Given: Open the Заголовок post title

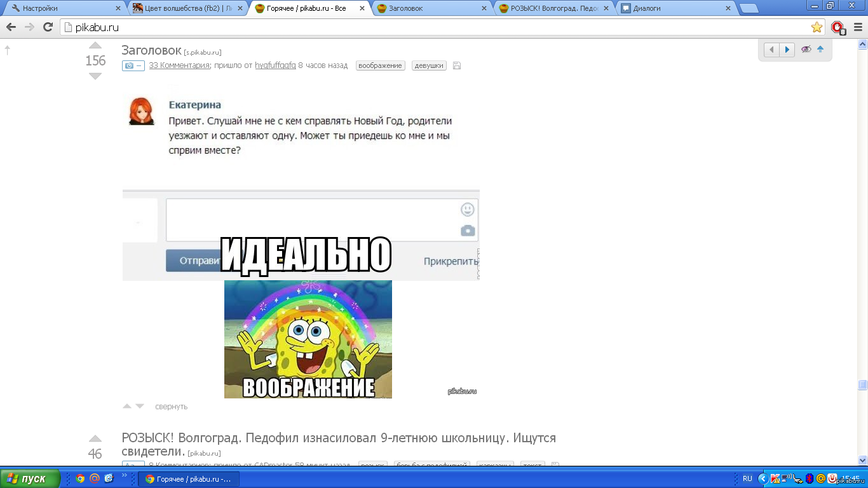Looking at the screenshot, I should (x=151, y=50).
